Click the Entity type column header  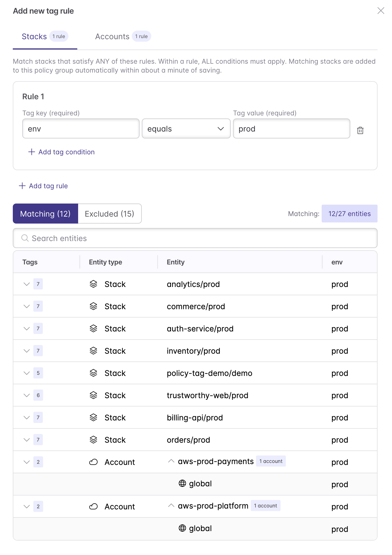click(x=106, y=262)
